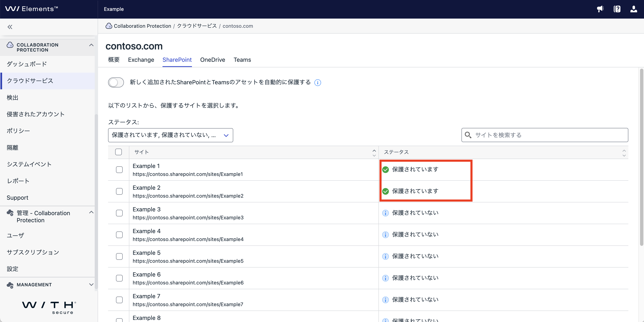The width and height of the screenshot is (644, 322).
Task: Click the 管理 cloud-gear icon in sidebar
Action: tap(10, 213)
